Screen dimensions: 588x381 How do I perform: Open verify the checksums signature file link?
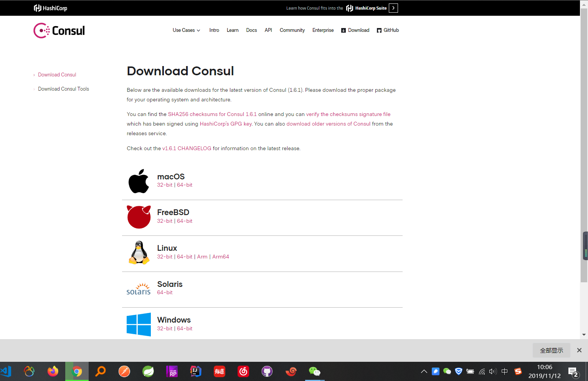(348, 114)
